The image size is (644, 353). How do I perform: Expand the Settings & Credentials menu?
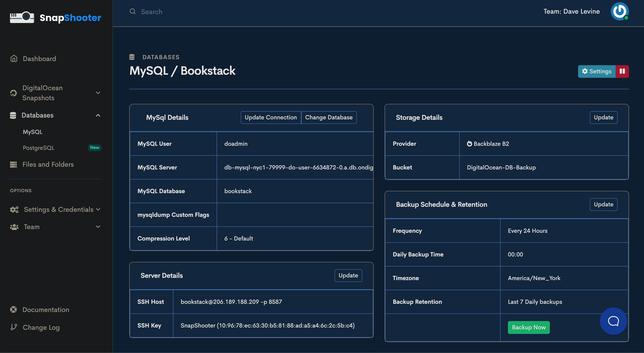point(98,209)
